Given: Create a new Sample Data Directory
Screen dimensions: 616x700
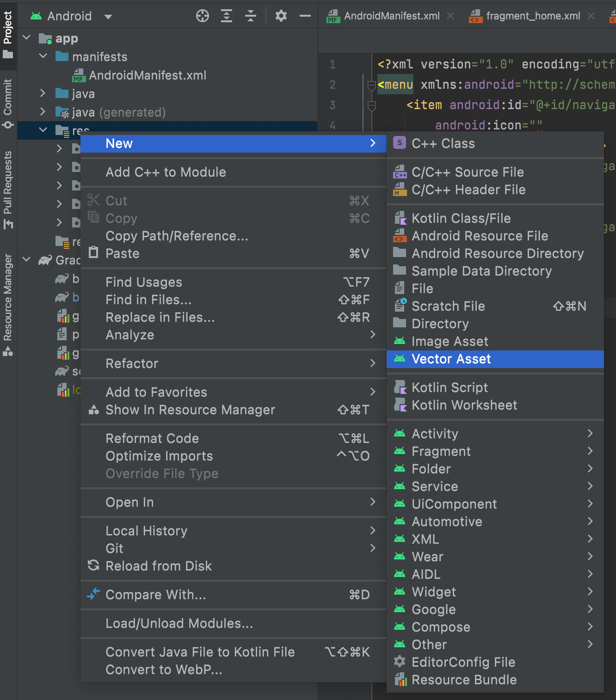Looking at the screenshot, I should click(x=495, y=271).
